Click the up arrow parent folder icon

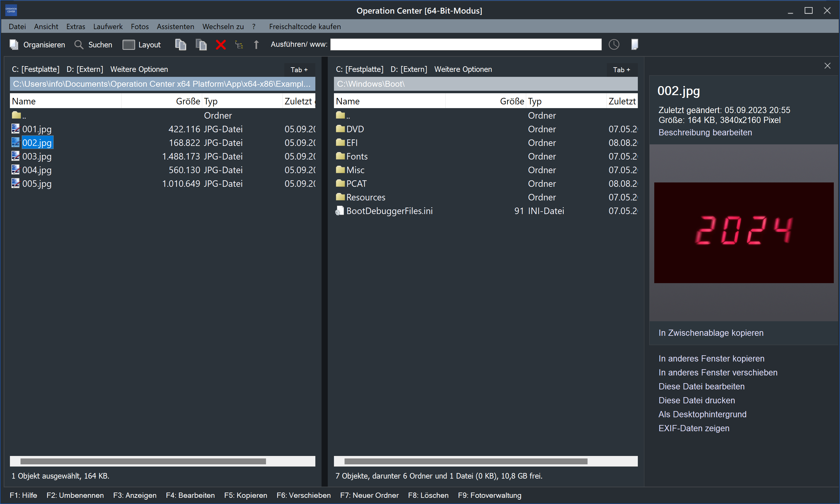click(256, 45)
